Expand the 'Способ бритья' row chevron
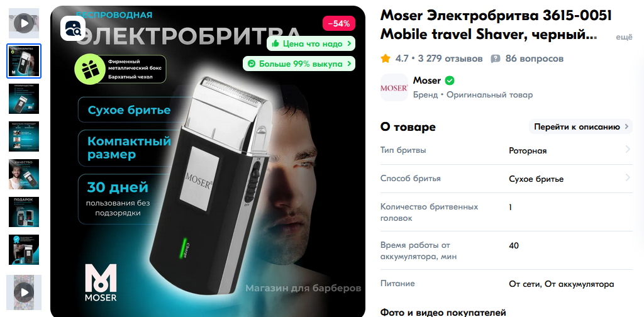 coord(628,178)
